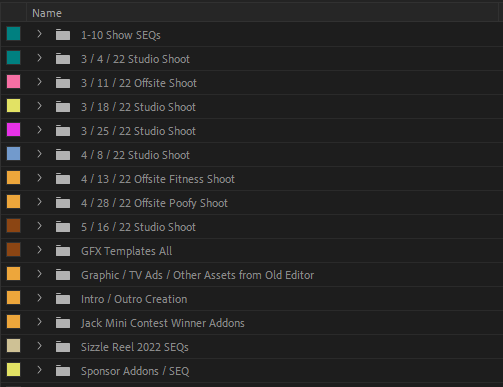The width and height of the screenshot is (503, 387).
Task: Select 'Graphic / TV Ads / Other Assets from Old Editor'
Action: tap(198, 275)
